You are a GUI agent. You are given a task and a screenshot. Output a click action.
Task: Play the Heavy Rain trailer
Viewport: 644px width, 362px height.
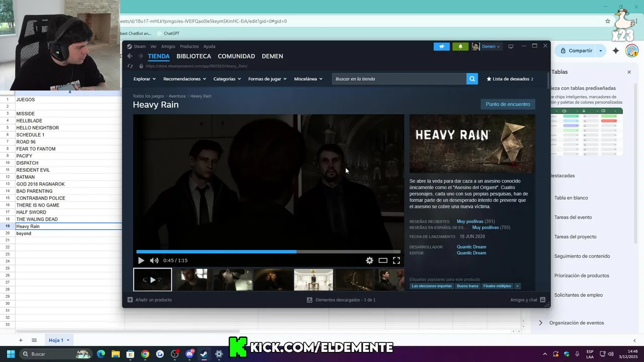tap(141, 260)
